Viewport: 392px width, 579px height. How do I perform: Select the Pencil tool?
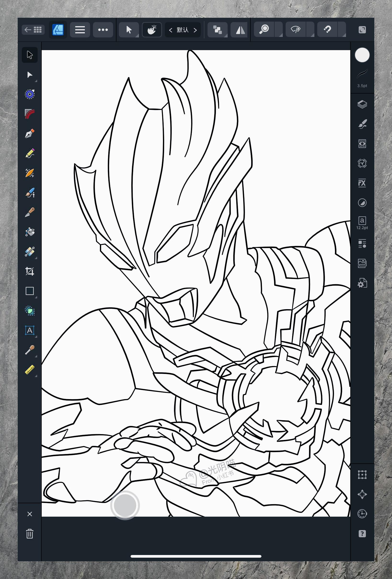30,153
